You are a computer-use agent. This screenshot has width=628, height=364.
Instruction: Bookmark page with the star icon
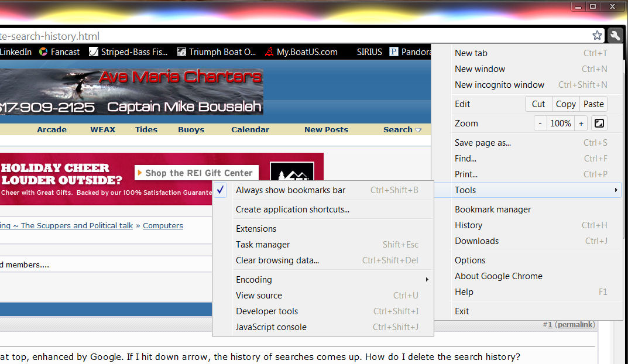[x=597, y=36]
